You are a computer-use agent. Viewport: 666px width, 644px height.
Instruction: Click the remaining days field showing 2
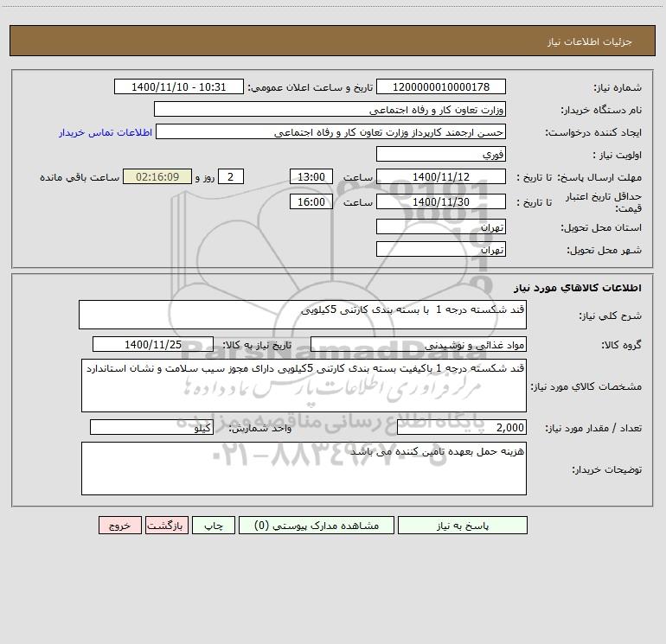231,176
